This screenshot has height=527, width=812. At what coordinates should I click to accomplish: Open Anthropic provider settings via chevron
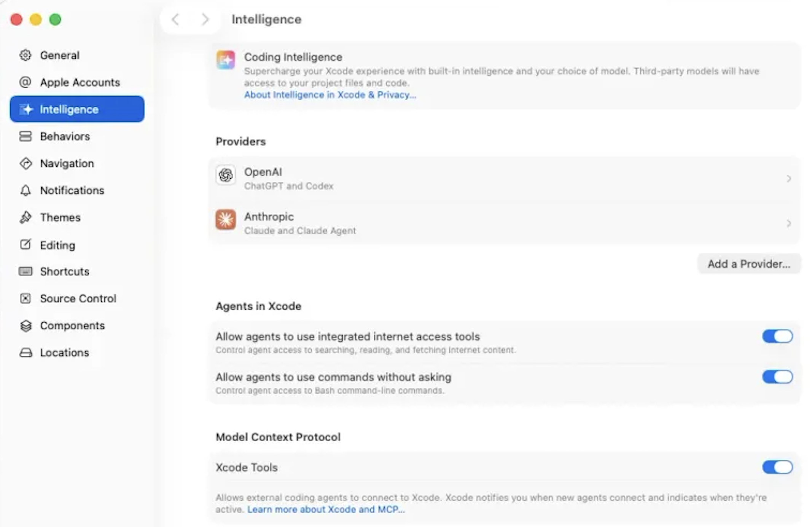coord(788,223)
